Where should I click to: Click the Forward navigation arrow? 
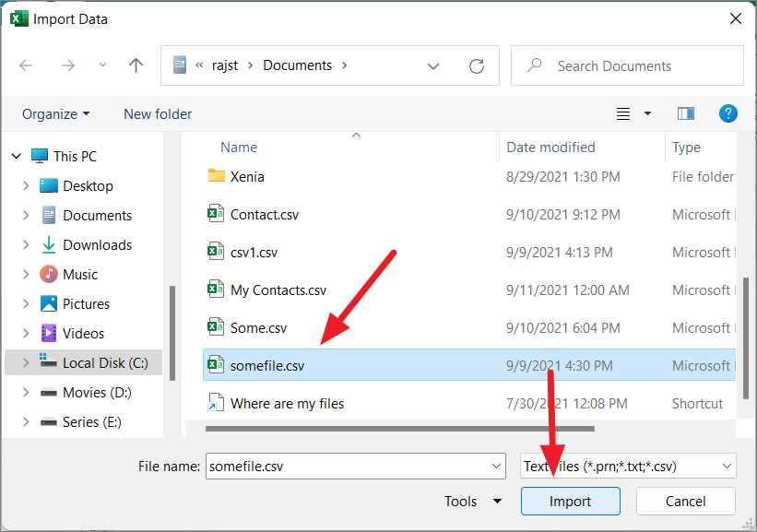click(68, 65)
